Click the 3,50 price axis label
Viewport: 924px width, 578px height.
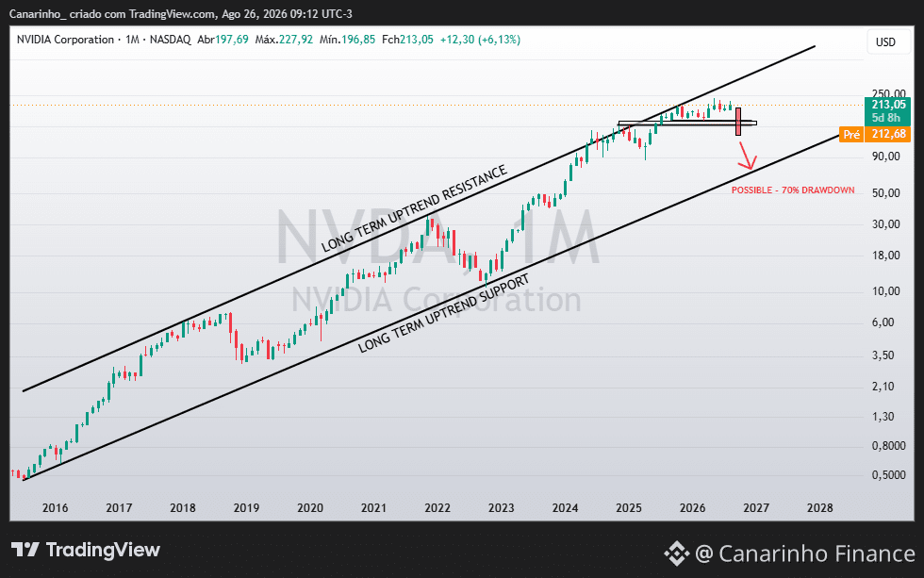pyautogui.click(x=883, y=355)
